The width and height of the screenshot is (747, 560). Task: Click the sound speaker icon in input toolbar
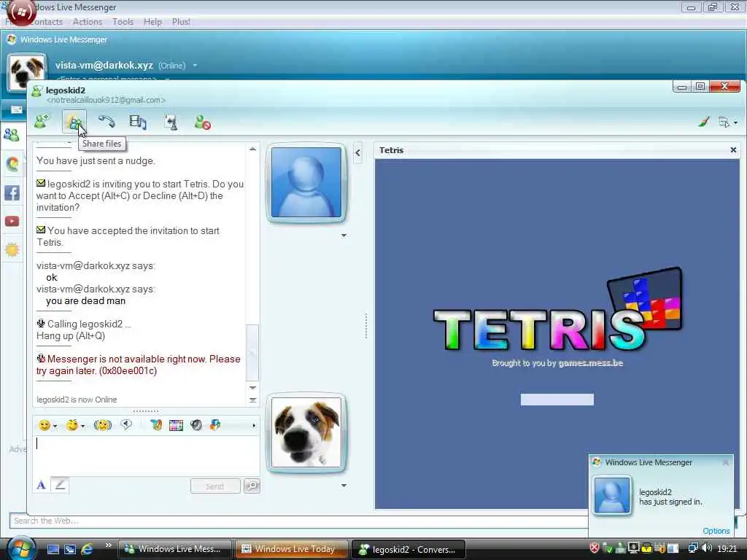click(x=196, y=425)
